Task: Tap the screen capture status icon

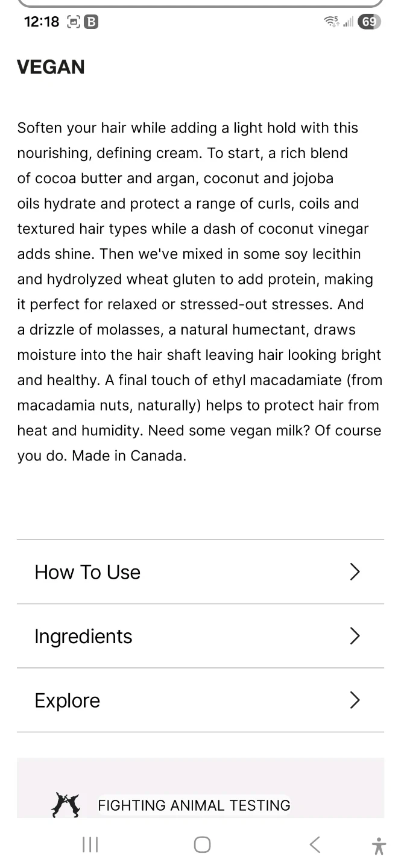Action: 74,22
